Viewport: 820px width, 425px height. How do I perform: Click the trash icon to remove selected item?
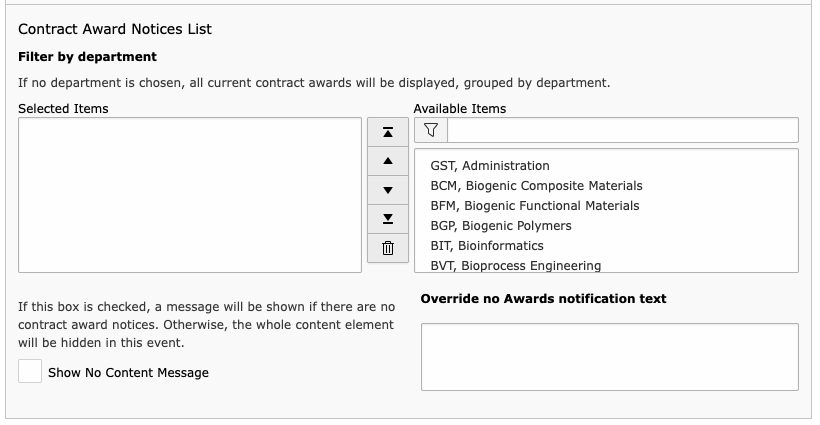(388, 248)
